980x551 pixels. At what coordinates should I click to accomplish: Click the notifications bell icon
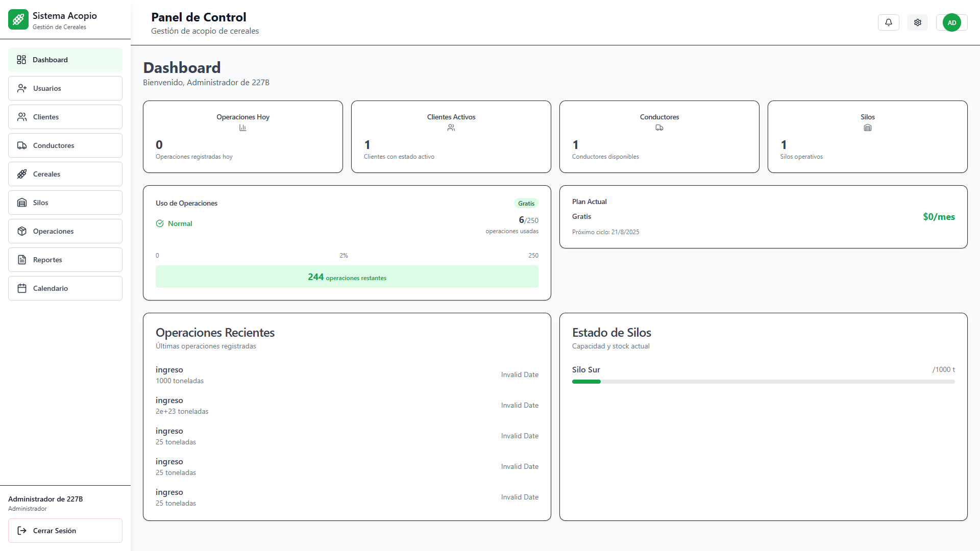click(x=889, y=22)
